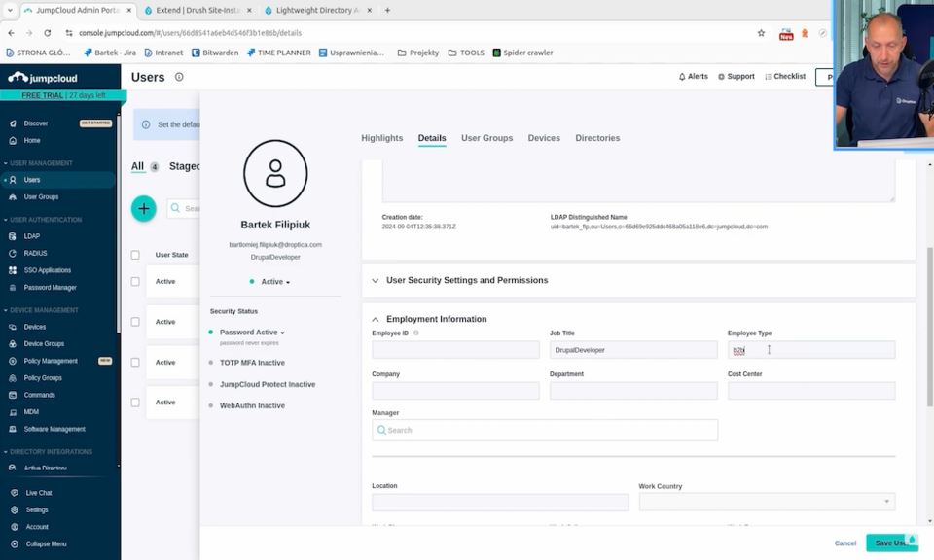Reload the page
The height and width of the screenshot is (560, 934).
pyautogui.click(x=47, y=33)
